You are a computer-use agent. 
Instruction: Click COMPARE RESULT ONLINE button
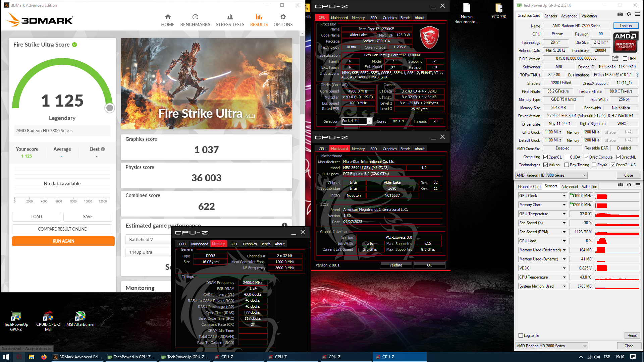pos(62,229)
